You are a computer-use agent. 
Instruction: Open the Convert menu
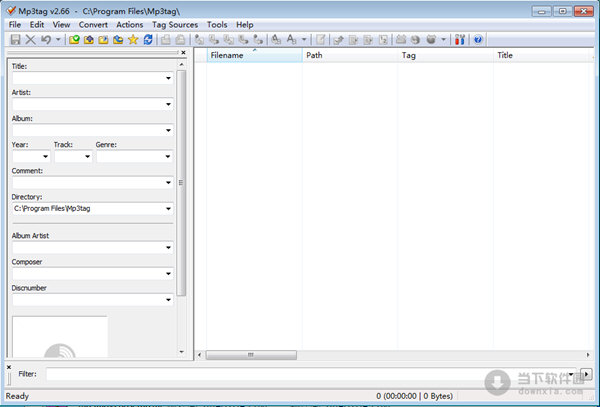(x=93, y=25)
